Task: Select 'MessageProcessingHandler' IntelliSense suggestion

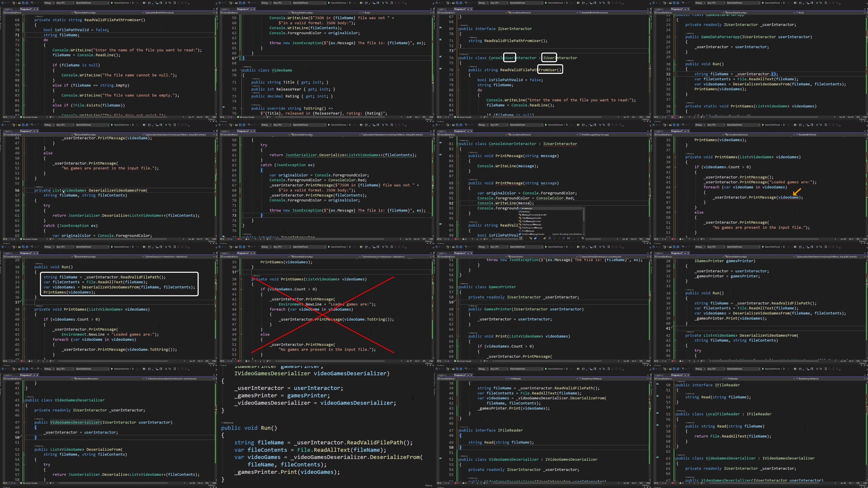Action: point(551,215)
